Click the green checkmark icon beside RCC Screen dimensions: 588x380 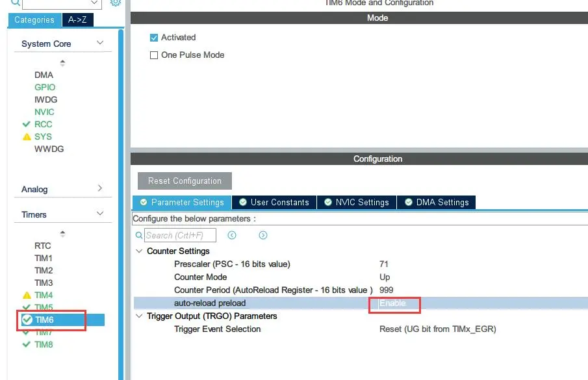click(27, 124)
